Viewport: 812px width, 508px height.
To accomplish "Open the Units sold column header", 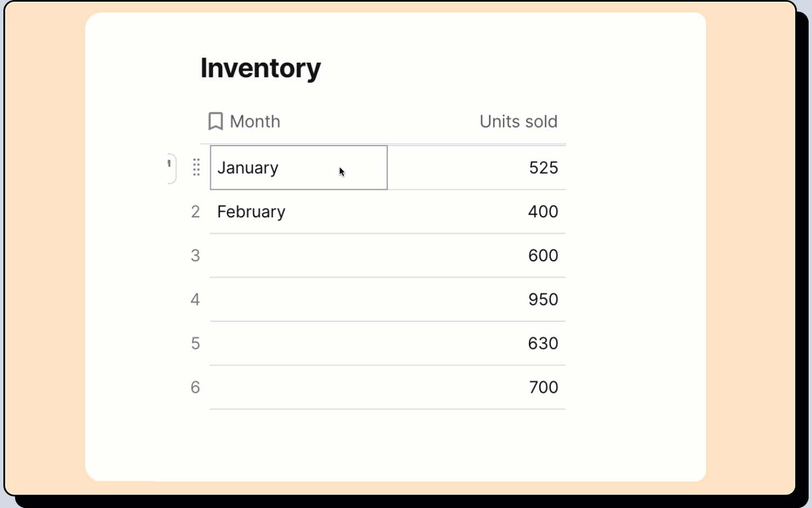I will point(518,121).
